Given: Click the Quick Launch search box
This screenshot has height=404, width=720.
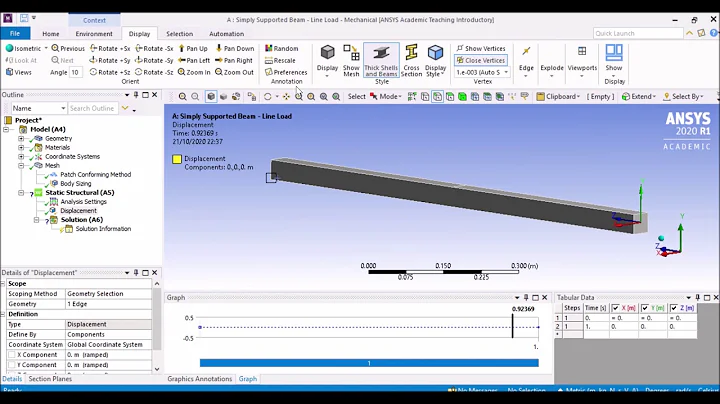Looking at the screenshot, I should click(637, 34).
